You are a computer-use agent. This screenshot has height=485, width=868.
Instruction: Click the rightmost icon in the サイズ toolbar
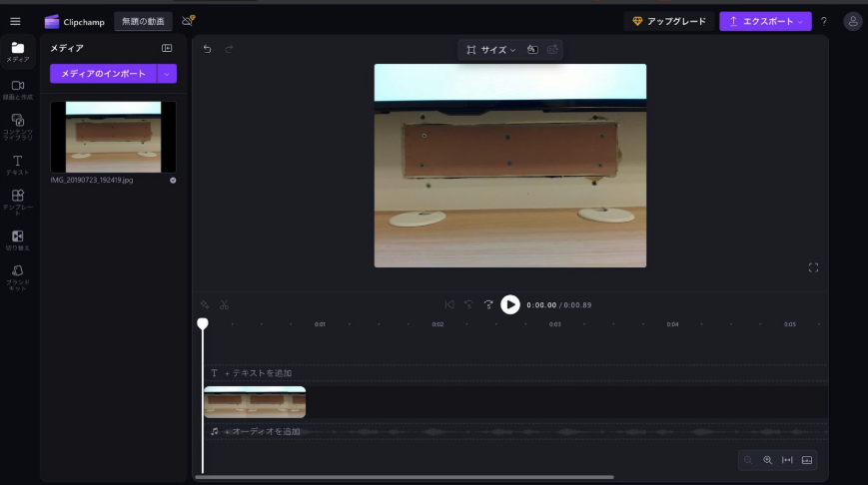pos(552,50)
